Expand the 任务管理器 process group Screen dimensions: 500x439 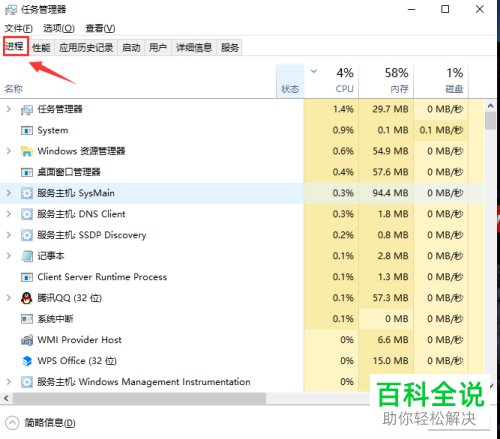coord(9,109)
